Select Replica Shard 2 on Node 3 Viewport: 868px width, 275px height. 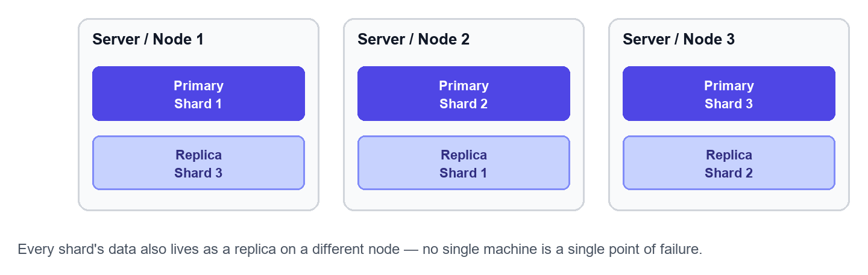pyautogui.click(x=729, y=163)
